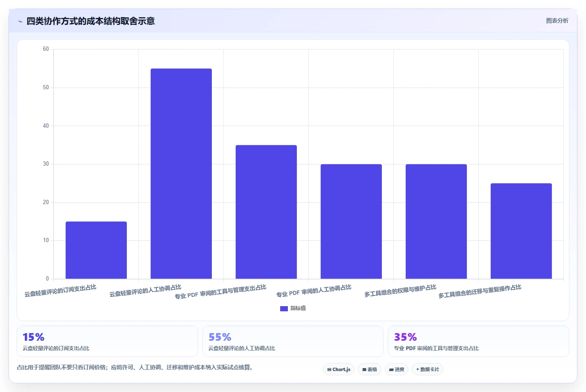
Task: Click the 云盘轻量评论的订阅支出占比 bar (15)
Action: [x=96, y=250]
